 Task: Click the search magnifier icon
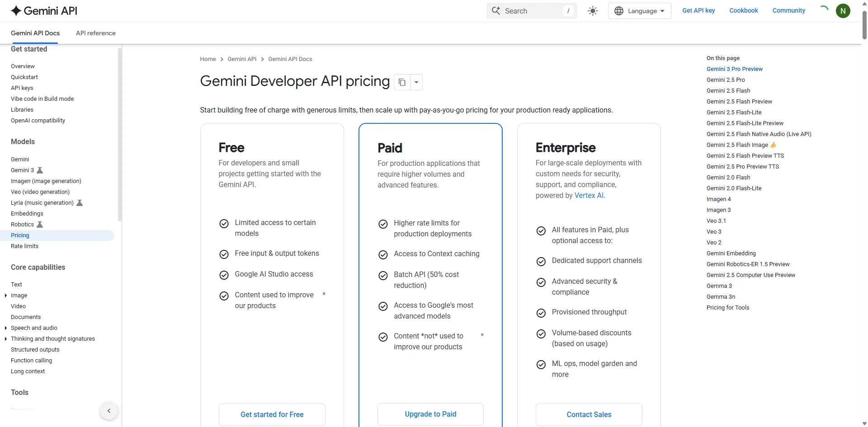(496, 11)
